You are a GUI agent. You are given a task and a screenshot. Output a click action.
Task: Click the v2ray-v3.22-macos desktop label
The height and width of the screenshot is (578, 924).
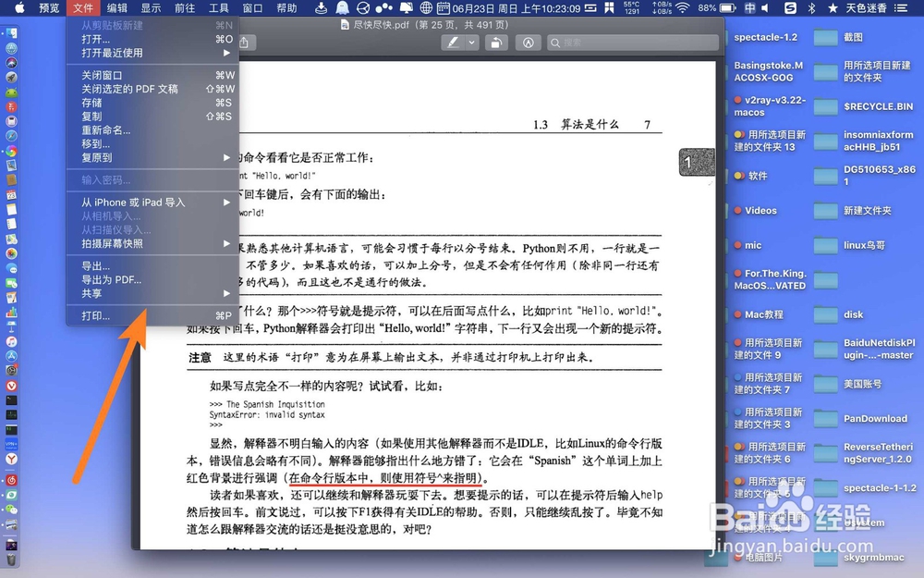click(x=771, y=106)
